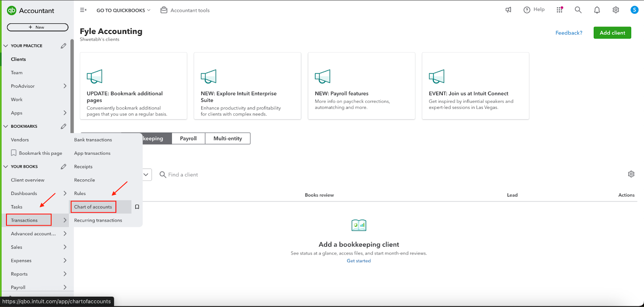
Task: Open Receipts from submenu
Action: point(83,167)
